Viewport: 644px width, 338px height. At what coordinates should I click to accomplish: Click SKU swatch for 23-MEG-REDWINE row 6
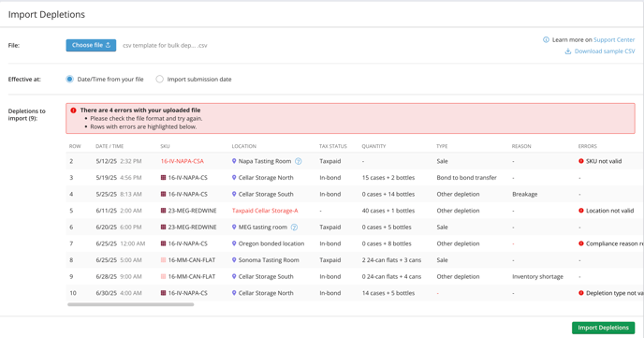click(x=164, y=228)
